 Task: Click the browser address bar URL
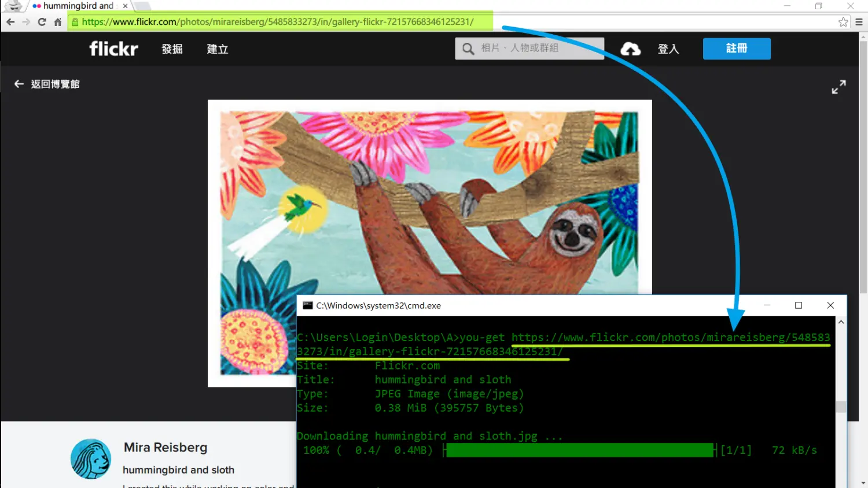click(278, 22)
